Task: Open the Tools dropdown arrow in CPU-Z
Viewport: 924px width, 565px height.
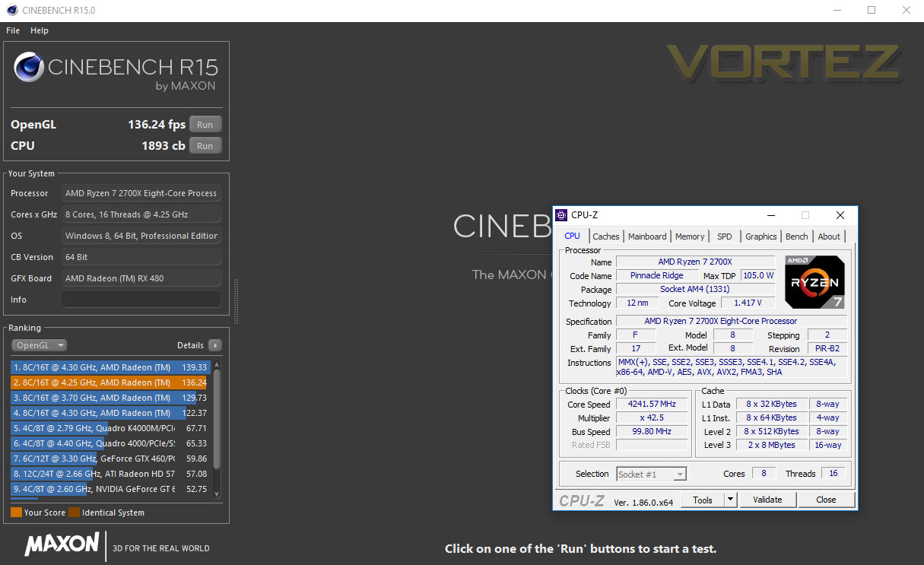Action: pos(730,500)
